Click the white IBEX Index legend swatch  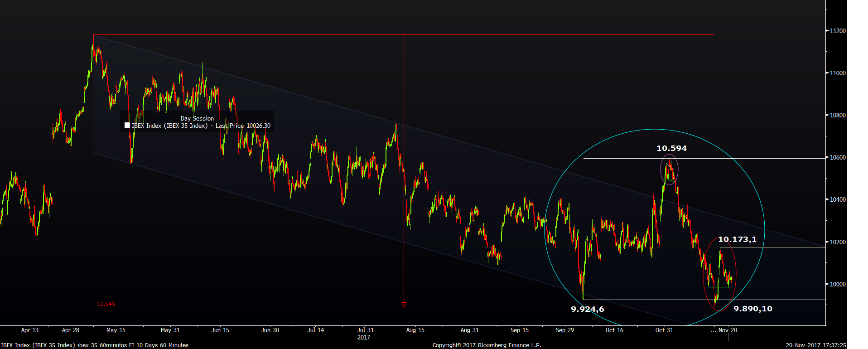coord(127,126)
